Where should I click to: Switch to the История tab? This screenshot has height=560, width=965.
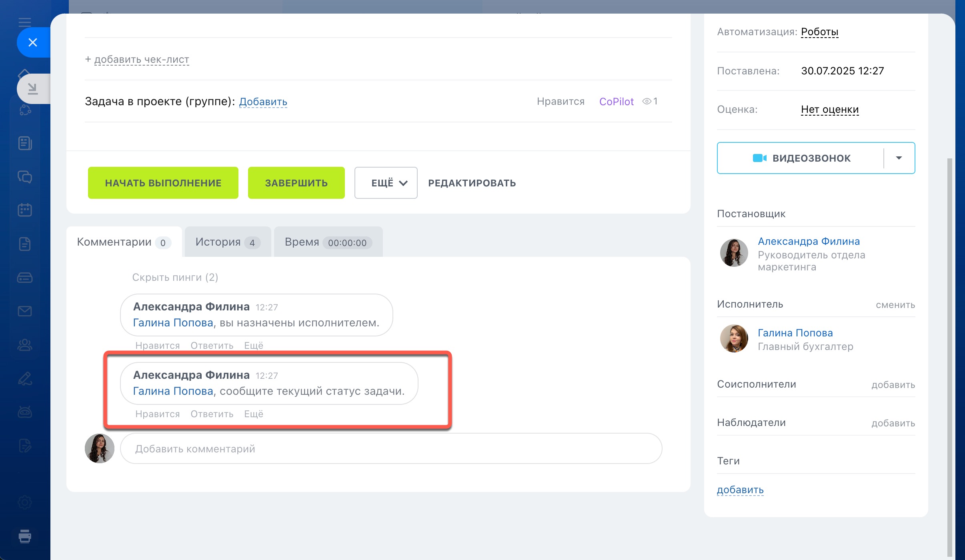[228, 242]
